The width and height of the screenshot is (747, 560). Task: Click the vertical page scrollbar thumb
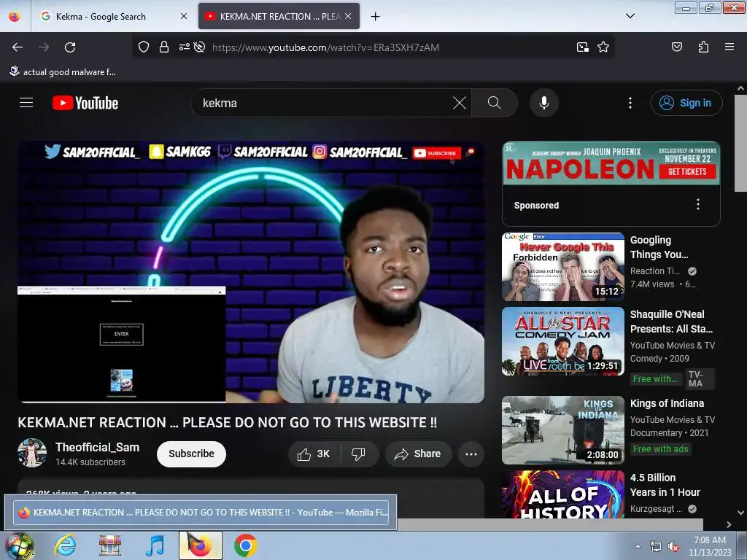[x=740, y=143]
